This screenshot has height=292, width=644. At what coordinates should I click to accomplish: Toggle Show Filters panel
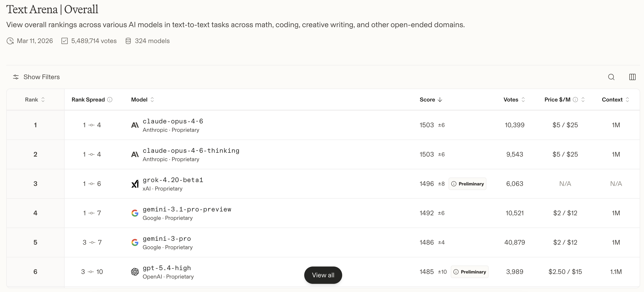(x=36, y=77)
